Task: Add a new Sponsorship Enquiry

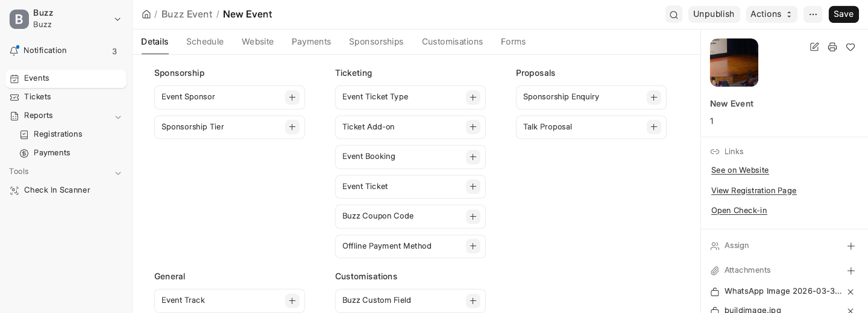Action: 654,98
